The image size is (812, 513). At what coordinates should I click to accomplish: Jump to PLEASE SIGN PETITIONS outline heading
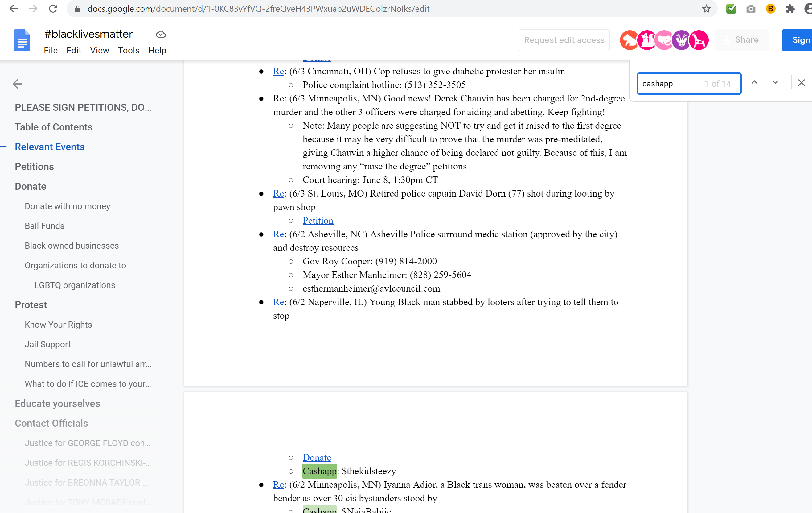pyautogui.click(x=83, y=107)
